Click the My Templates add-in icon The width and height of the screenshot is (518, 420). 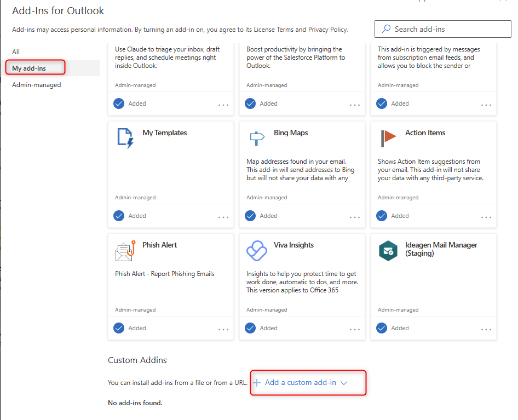[x=125, y=138]
